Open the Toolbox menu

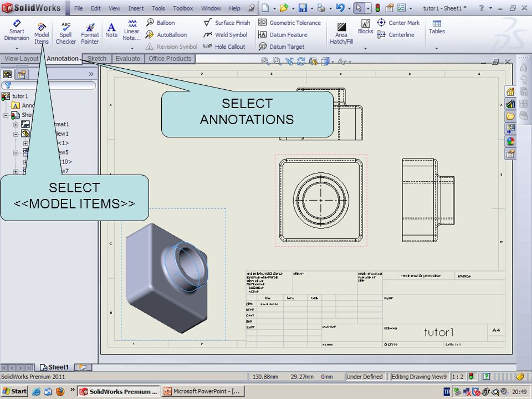click(x=183, y=8)
